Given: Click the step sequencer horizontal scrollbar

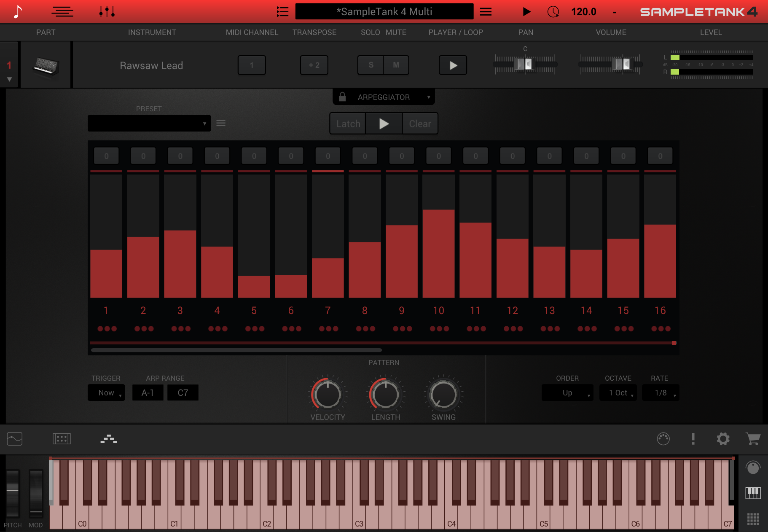Looking at the screenshot, I should (236, 350).
